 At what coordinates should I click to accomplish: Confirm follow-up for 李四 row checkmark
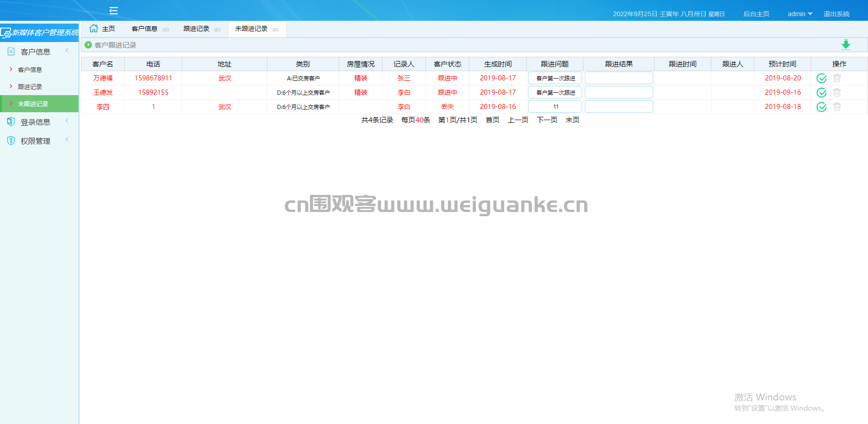[822, 107]
